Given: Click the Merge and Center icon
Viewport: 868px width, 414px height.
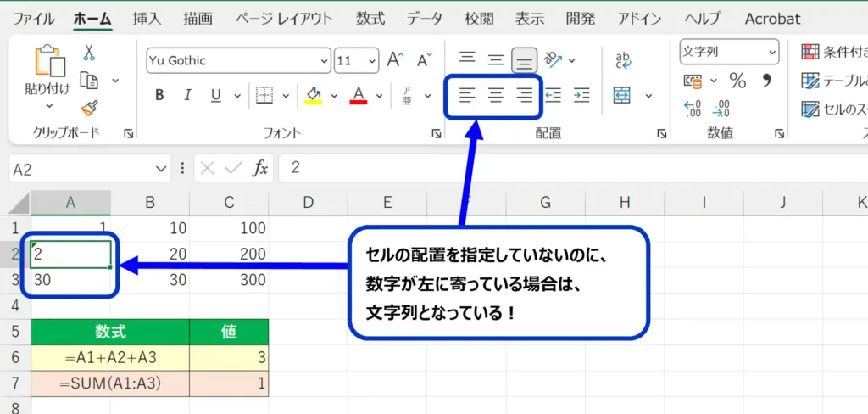Looking at the screenshot, I should point(622,95).
